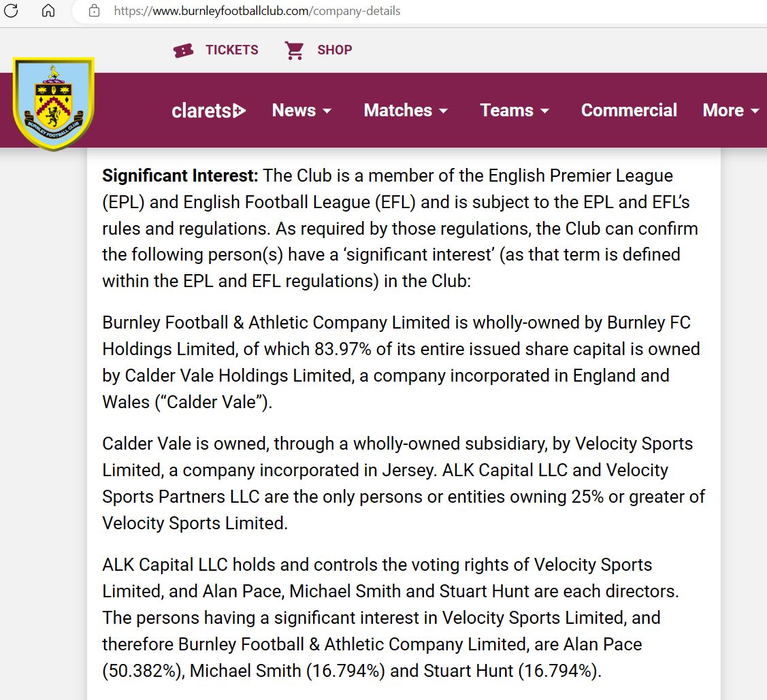This screenshot has height=700, width=767.
Task: Expand the Teams dropdown arrow
Action: click(x=544, y=111)
